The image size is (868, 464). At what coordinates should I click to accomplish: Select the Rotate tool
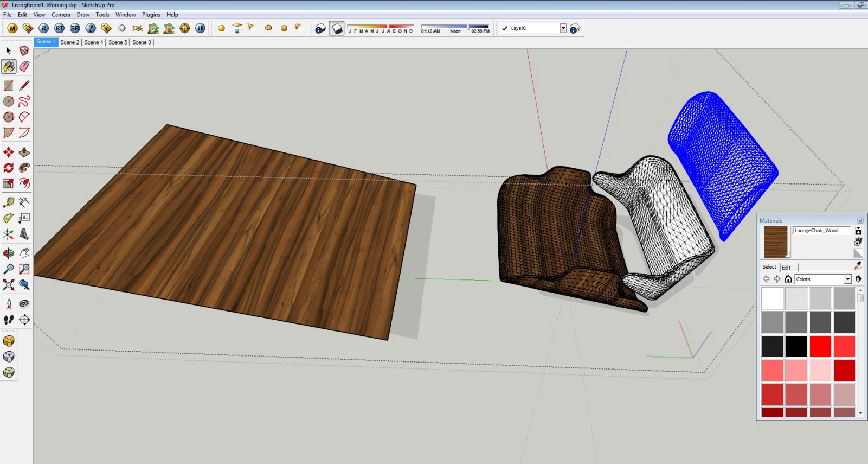(9, 168)
